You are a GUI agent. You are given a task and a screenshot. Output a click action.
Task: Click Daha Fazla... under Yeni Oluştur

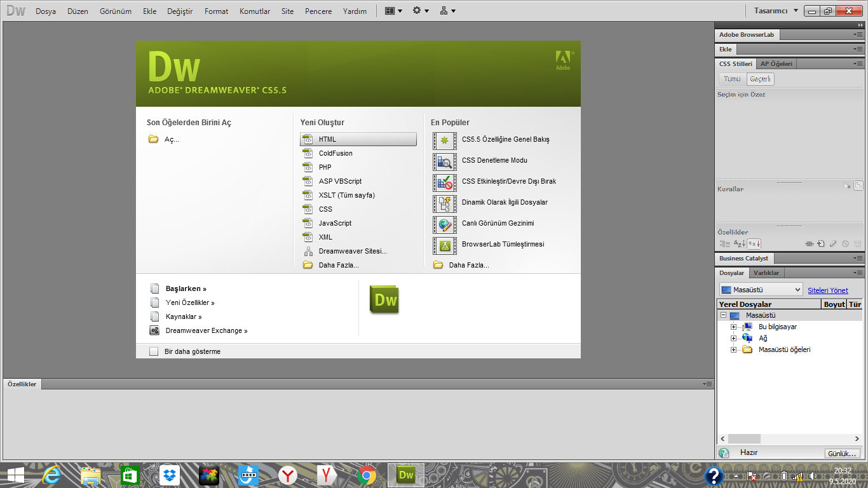(x=339, y=265)
